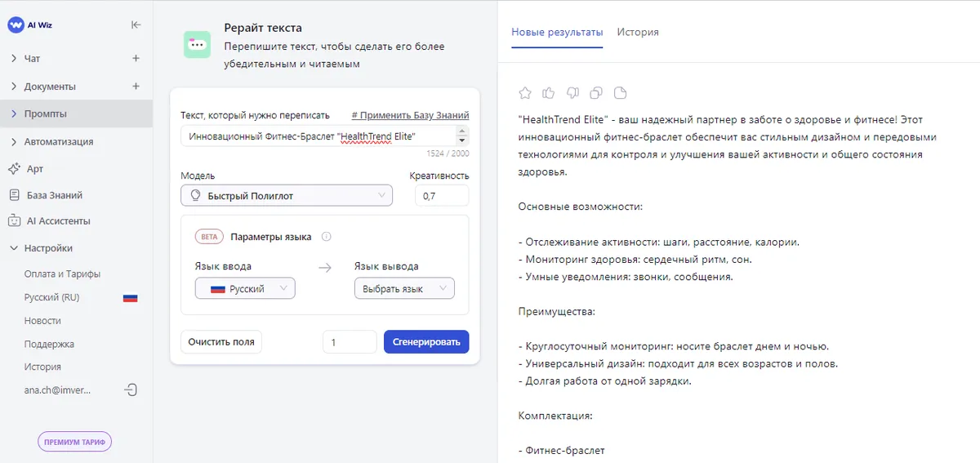Image resolution: width=980 pixels, height=463 pixels.
Task: Copy the result with the copy icon
Action: pyautogui.click(x=596, y=92)
